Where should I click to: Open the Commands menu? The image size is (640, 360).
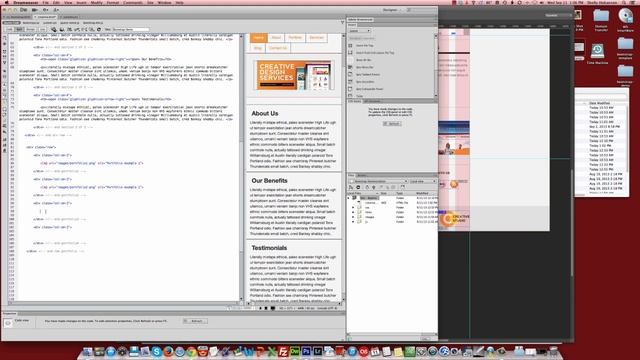click(133, 2)
